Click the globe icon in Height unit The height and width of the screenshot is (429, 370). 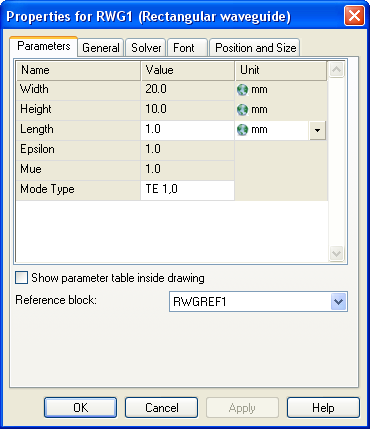pos(242,110)
